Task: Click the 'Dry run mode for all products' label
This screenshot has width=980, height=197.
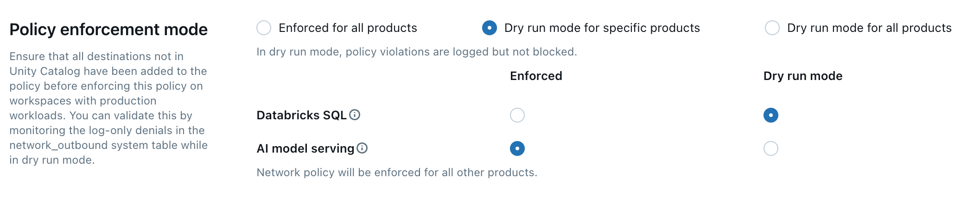Action: (869, 28)
